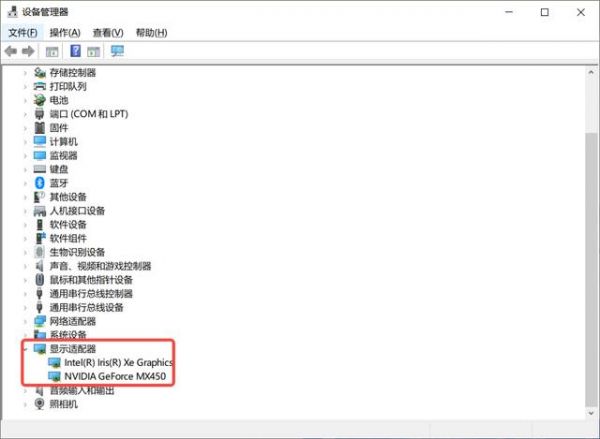
Task: Select the NVIDIA GeForce MX450 adapter icon
Action: (54, 376)
